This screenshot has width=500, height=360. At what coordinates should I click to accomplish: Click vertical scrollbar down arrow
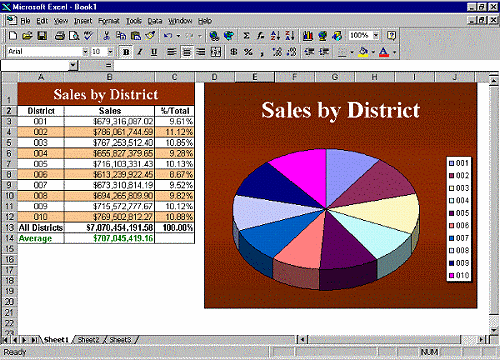(494, 330)
